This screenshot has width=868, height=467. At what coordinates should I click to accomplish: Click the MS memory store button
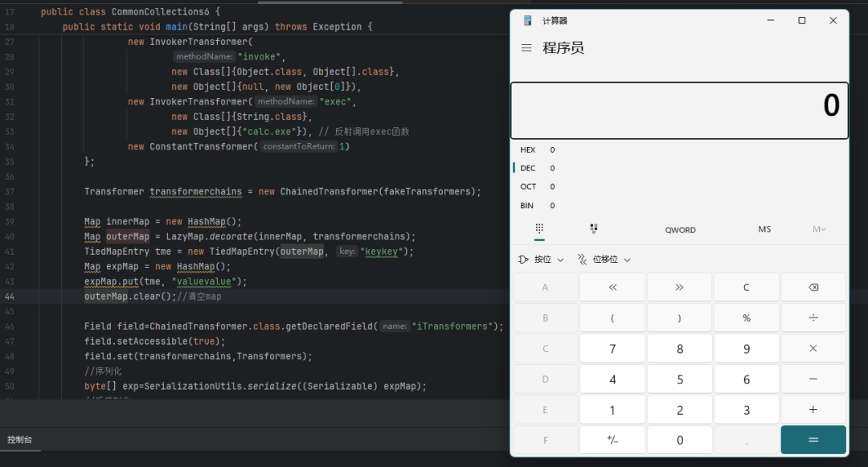(764, 229)
